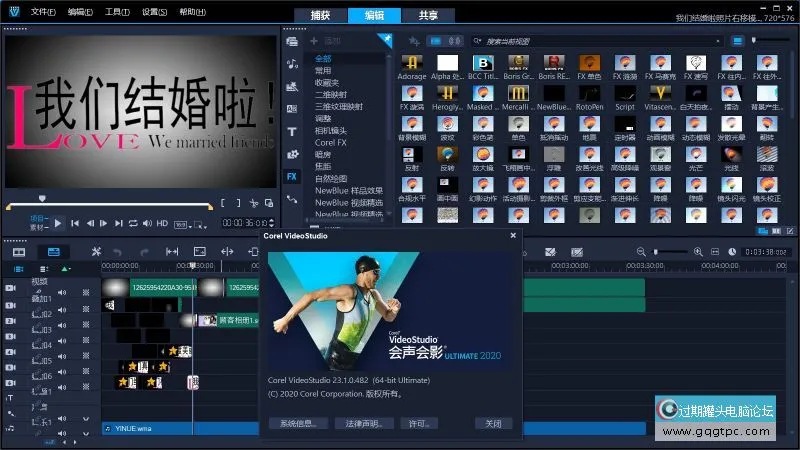
Task: Click the project duration clock icon
Action: tap(732, 252)
